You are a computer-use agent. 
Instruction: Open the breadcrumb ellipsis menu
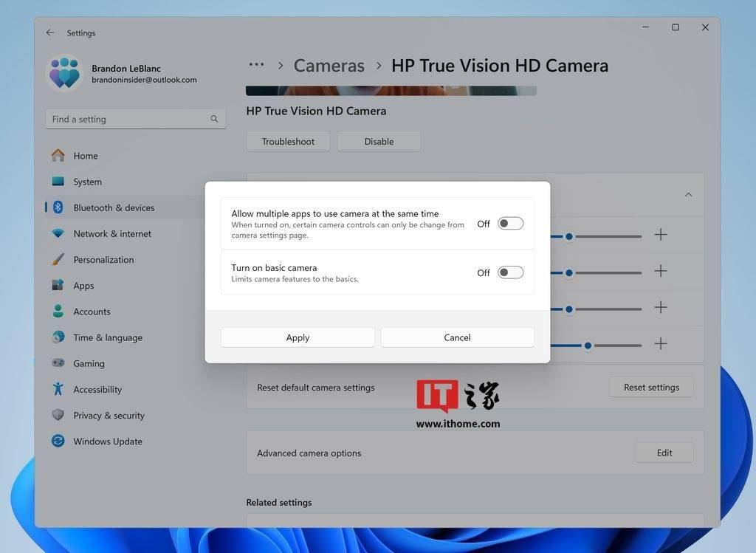256,65
